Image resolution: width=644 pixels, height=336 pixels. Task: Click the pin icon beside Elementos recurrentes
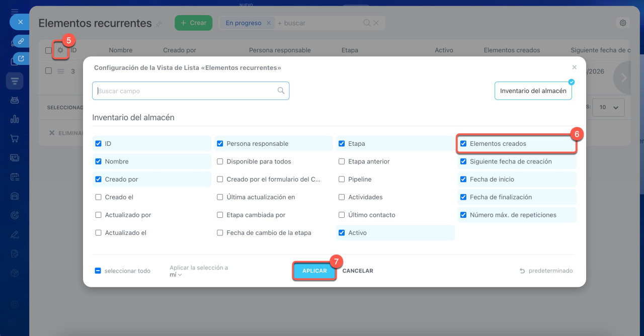click(x=159, y=24)
